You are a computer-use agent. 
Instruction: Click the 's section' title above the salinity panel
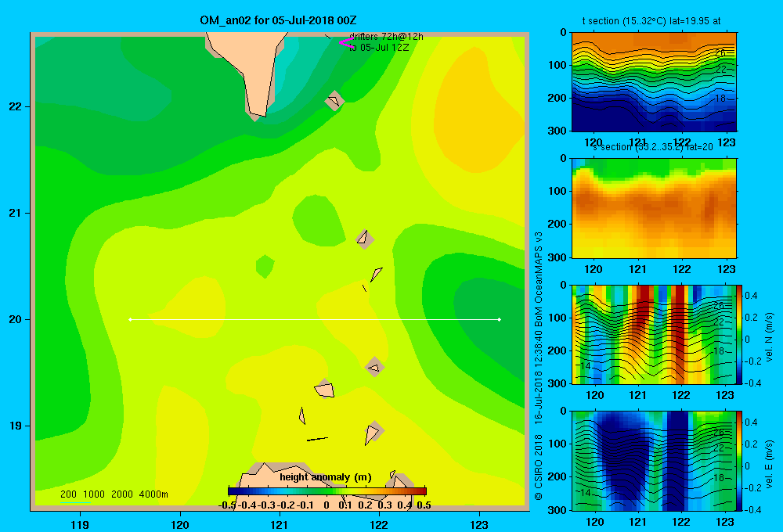(x=653, y=147)
